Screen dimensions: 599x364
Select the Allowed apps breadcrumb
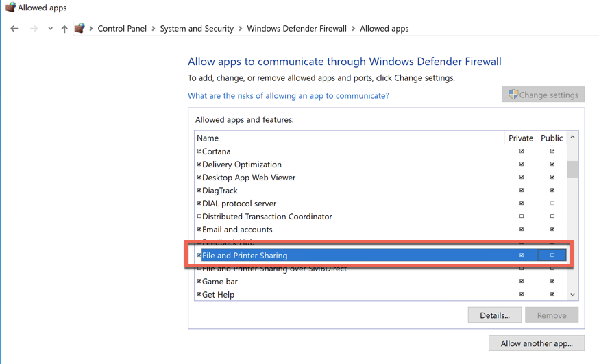click(384, 29)
